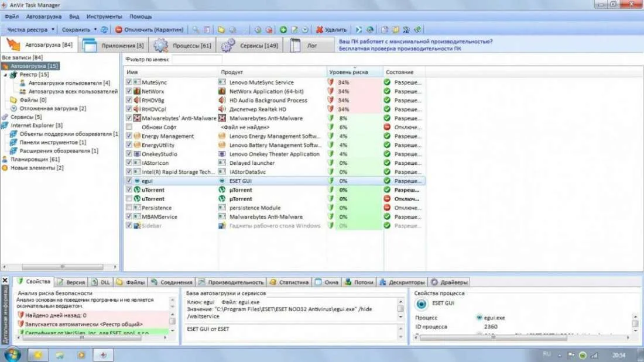Open the Сохранить dropdown arrow
This screenshot has height=362, width=644.
click(95, 30)
